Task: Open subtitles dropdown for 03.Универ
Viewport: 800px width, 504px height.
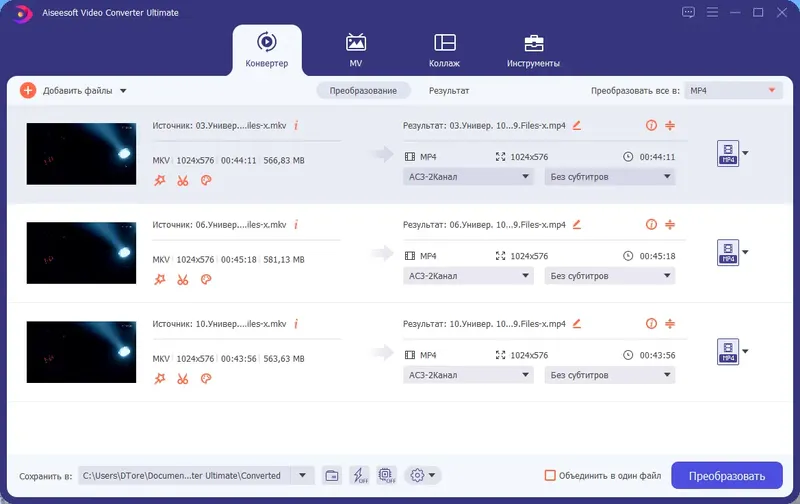Action: 610,177
